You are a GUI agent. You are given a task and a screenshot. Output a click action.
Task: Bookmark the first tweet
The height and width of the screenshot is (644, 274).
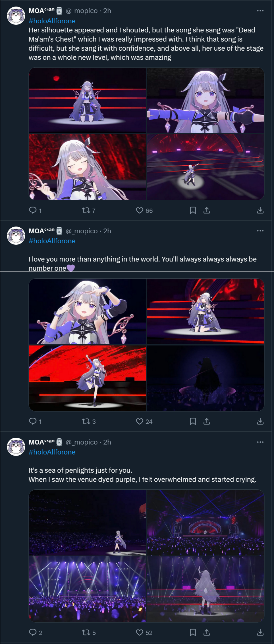click(193, 210)
